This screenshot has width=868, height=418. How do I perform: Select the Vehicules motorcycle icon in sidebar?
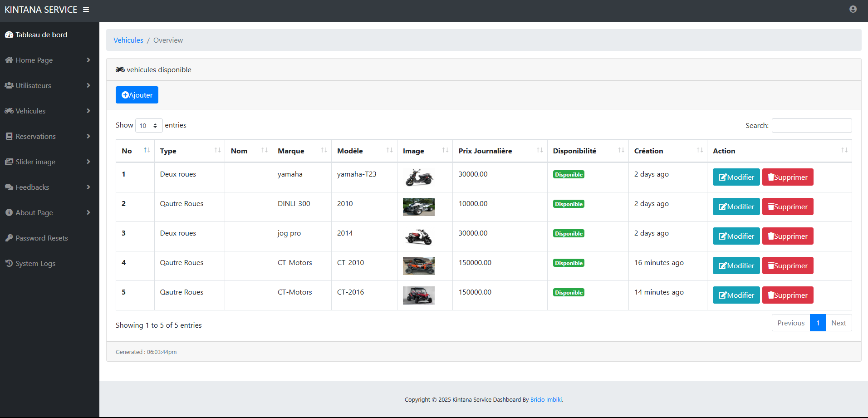[x=8, y=111]
